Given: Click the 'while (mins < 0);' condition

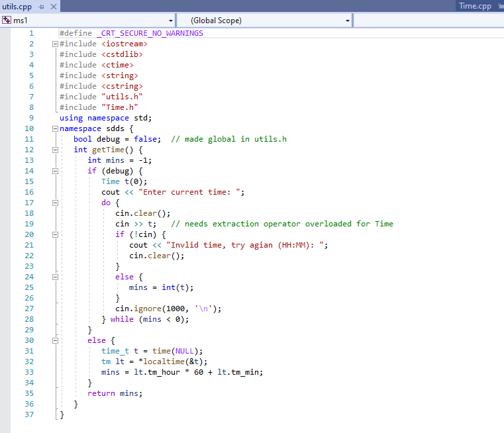Looking at the screenshot, I should pos(150,319).
